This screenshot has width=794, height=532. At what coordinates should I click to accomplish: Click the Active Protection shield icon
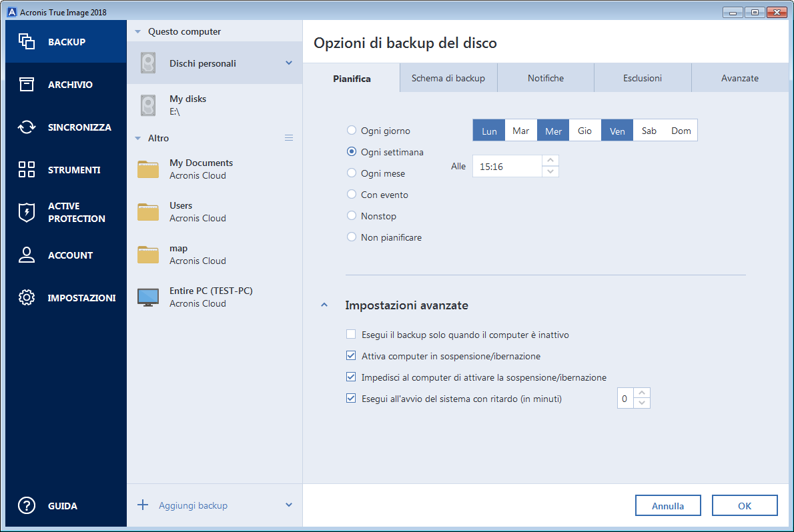pyautogui.click(x=26, y=212)
